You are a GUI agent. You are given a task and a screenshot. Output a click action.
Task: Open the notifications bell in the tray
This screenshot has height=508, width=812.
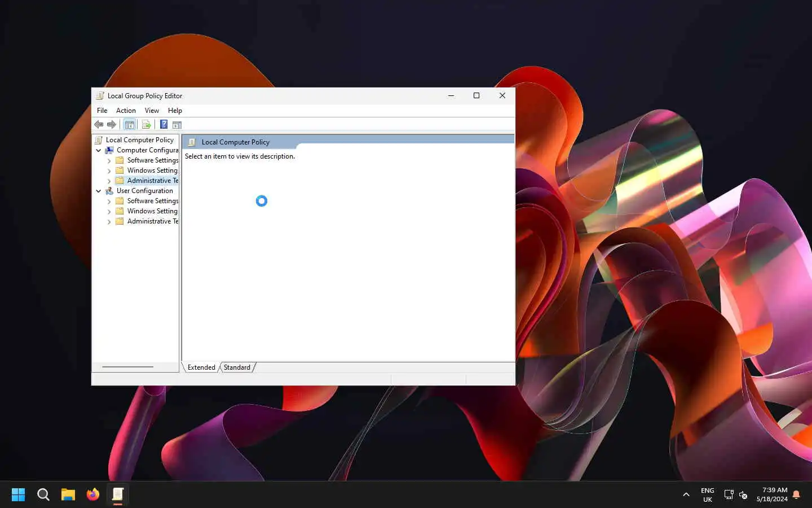tap(796, 494)
